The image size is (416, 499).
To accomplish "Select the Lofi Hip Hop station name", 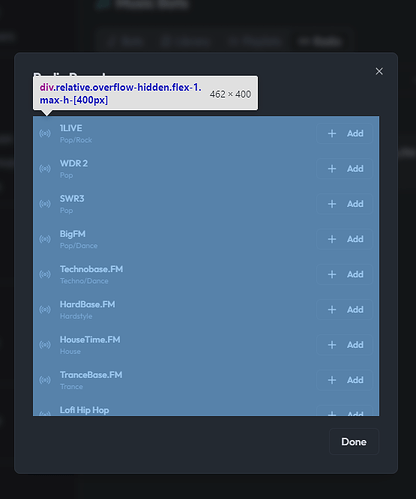I will [x=84, y=410].
